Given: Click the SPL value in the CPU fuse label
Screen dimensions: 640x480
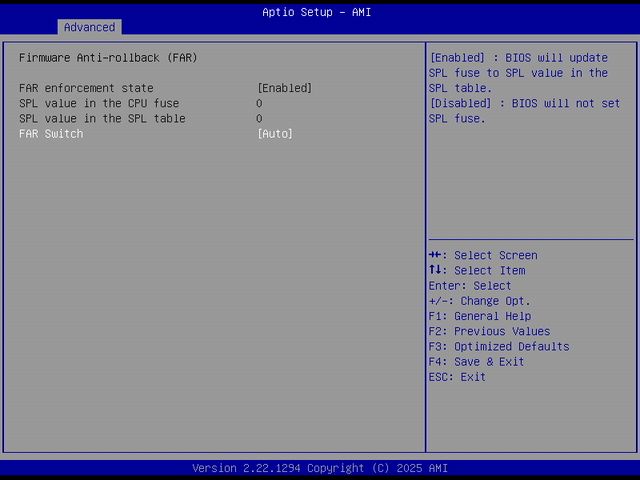Looking at the screenshot, I should click(x=99, y=103).
